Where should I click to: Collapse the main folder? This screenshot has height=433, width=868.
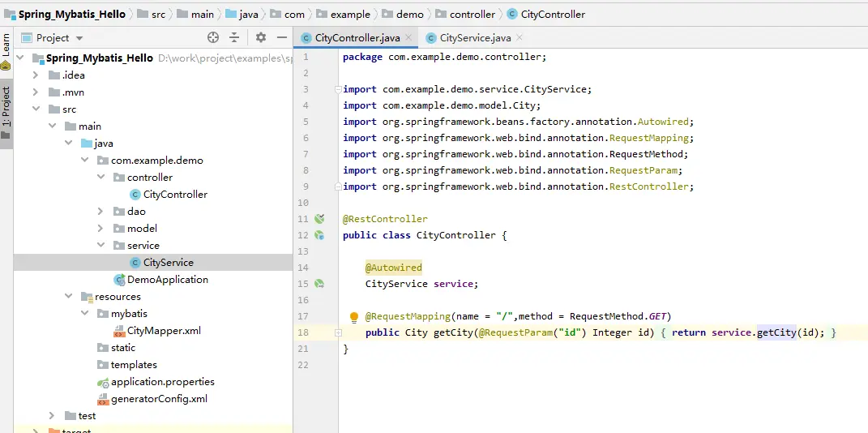52,126
